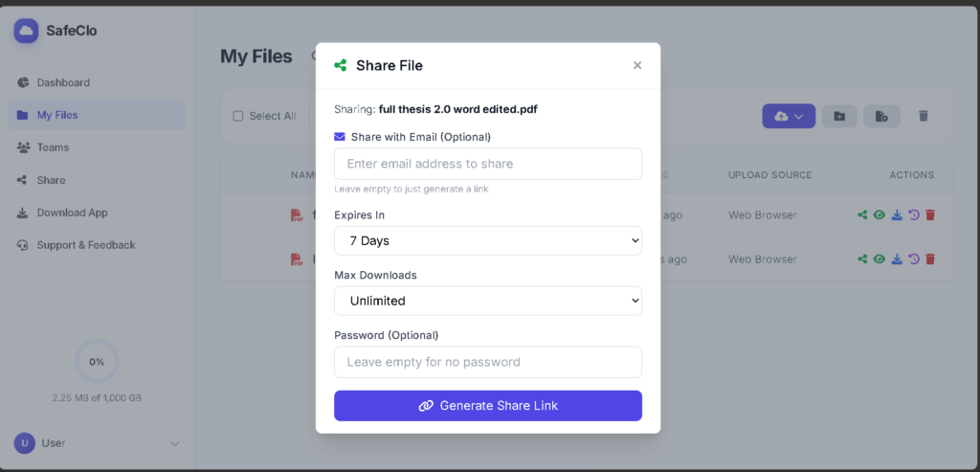
Task: Preview first file with the eye icon
Action: [880, 215]
